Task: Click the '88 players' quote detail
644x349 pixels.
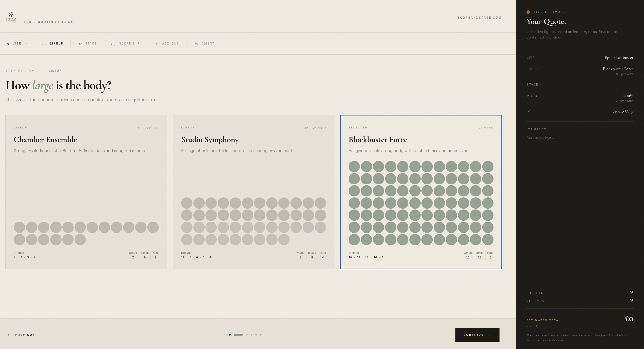Action: [625, 74]
